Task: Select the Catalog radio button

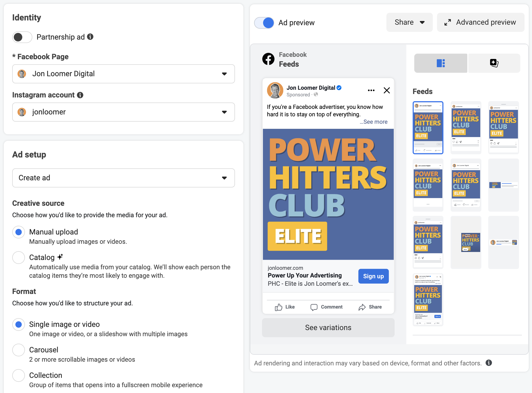Action: (19, 258)
